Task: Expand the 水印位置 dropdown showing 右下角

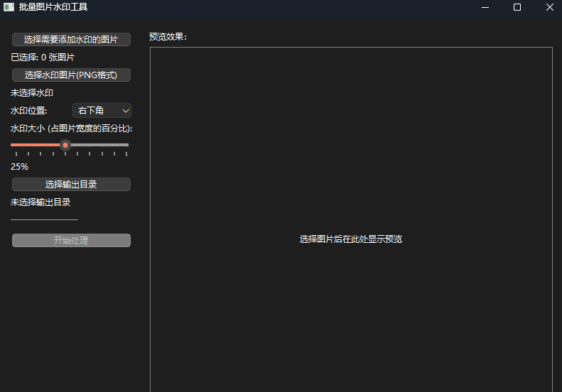Action: [102, 110]
